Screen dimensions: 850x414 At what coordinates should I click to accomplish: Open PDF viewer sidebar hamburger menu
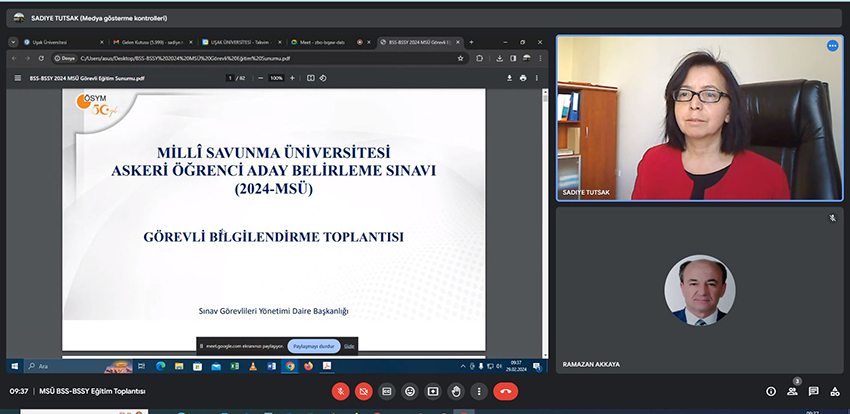17,77
